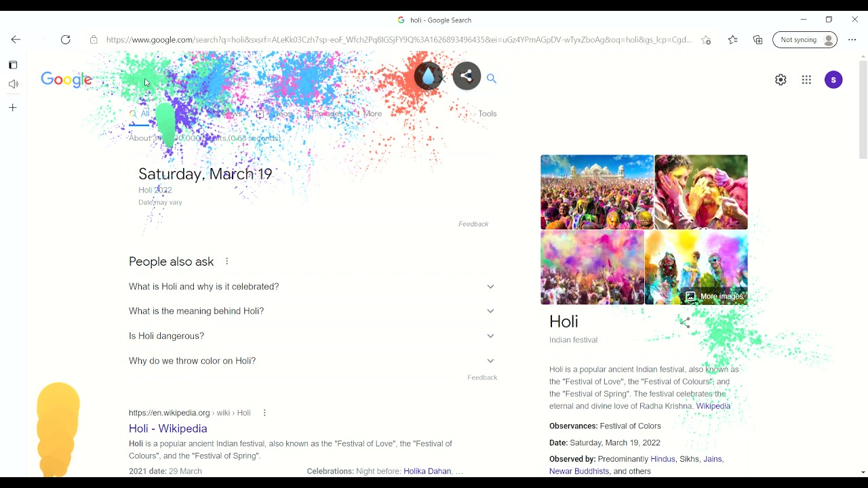Open the Newar Buddhists link
The image size is (868, 488).
[x=579, y=471]
